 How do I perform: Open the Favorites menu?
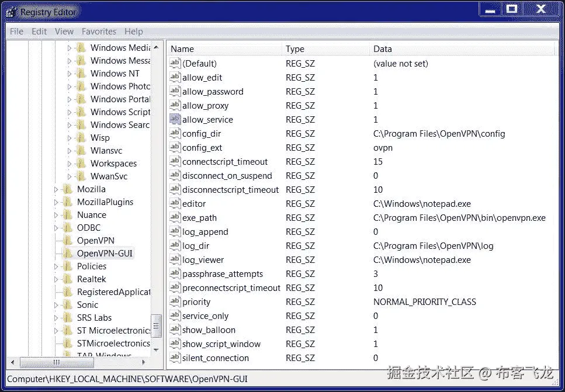pos(99,32)
